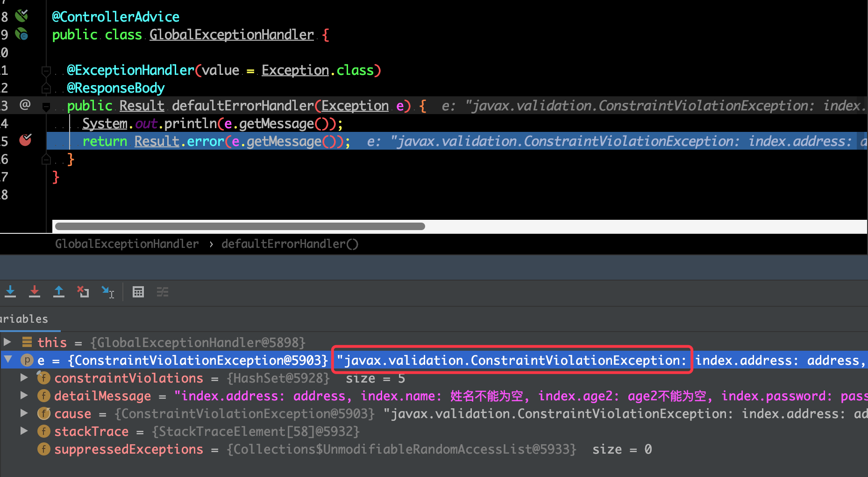Click the 'size = 0' value of suppressedExceptions

pos(622,449)
